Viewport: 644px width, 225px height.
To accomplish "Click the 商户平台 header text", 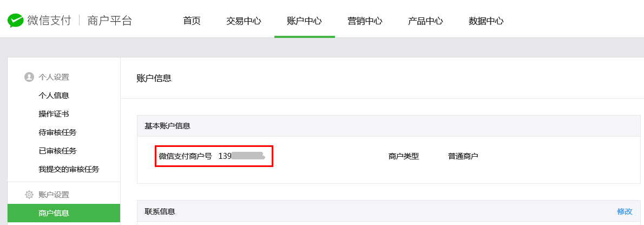I will [110, 21].
